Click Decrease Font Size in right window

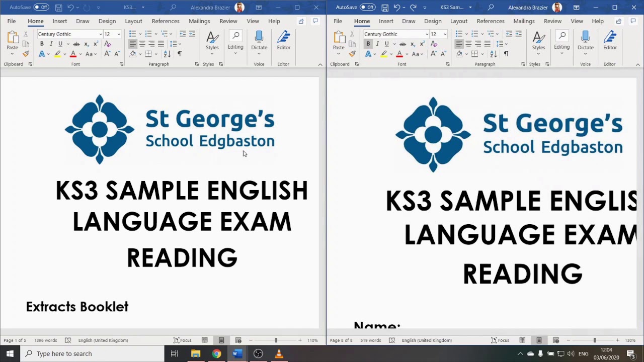(x=443, y=54)
